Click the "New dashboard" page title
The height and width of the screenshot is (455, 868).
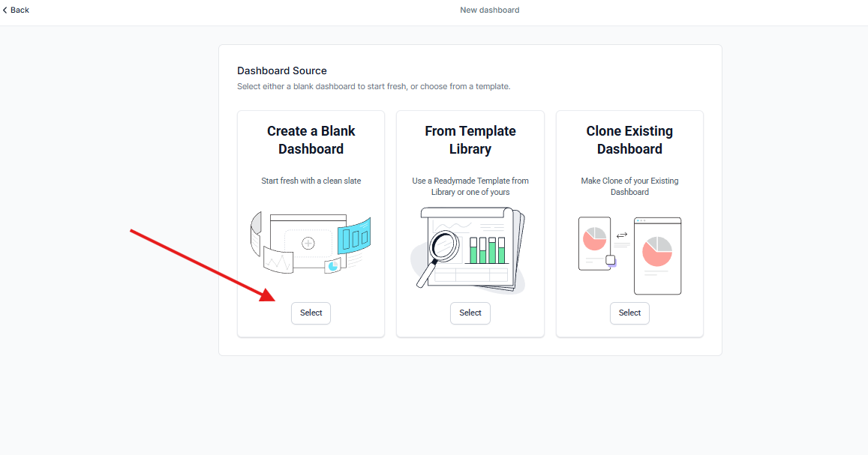(489, 10)
